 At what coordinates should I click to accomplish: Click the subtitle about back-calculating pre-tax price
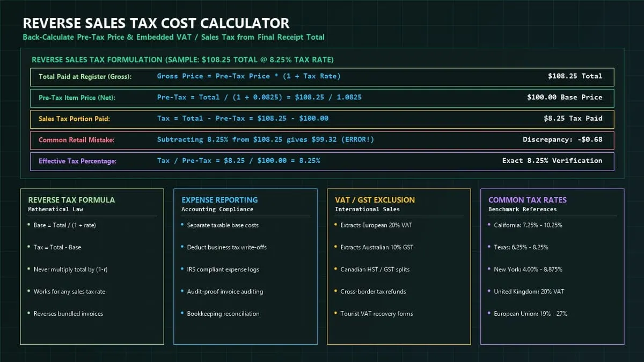point(173,38)
